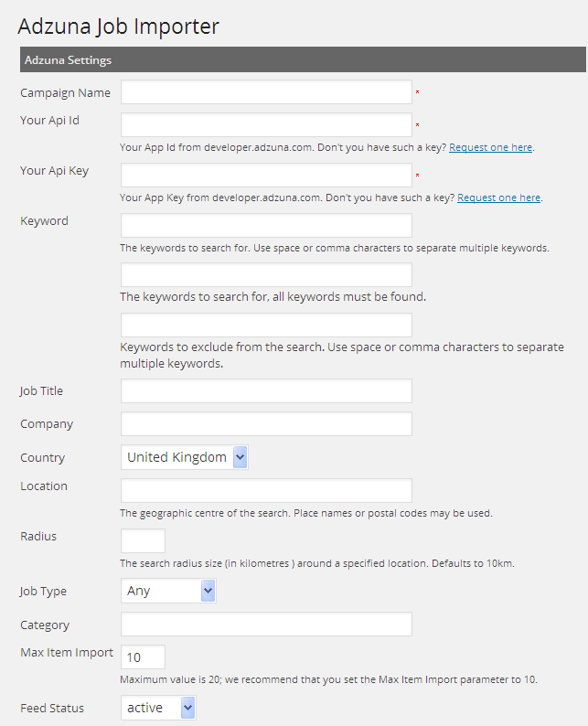This screenshot has width=588, height=726.
Task: Click the Company input field
Action: pos(266,424)
